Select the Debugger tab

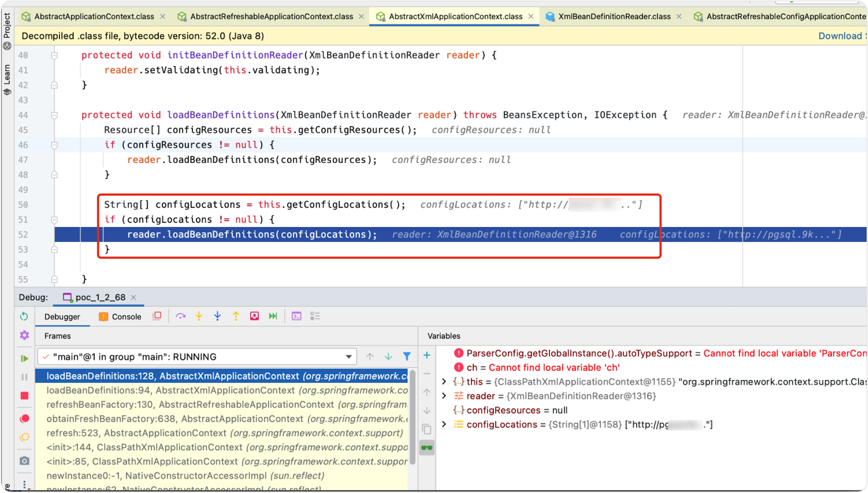[x=62, y=317]
